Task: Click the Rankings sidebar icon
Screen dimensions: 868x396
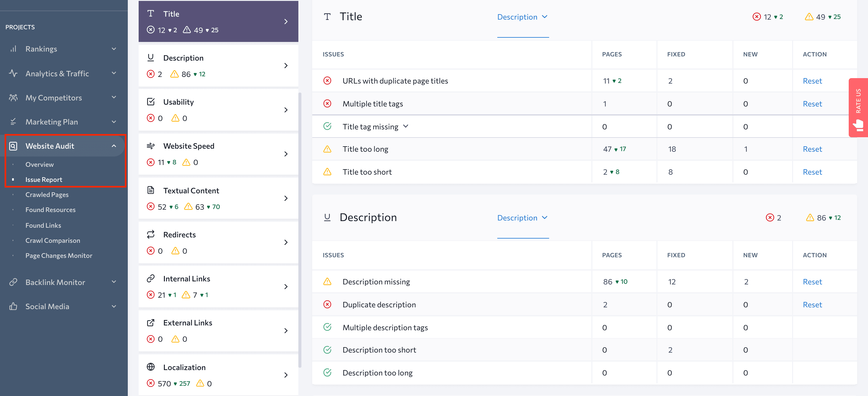Action: click(14, 48)
